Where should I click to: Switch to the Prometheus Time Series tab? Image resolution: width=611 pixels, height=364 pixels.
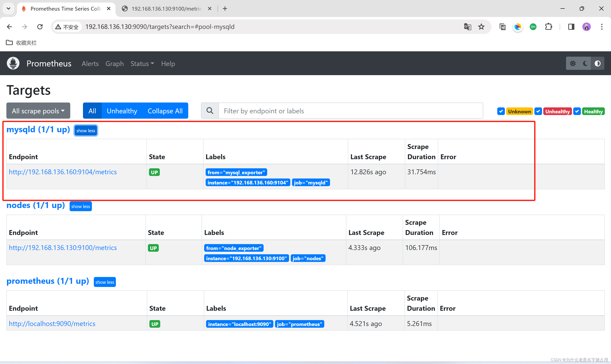[x=66, y=8]
